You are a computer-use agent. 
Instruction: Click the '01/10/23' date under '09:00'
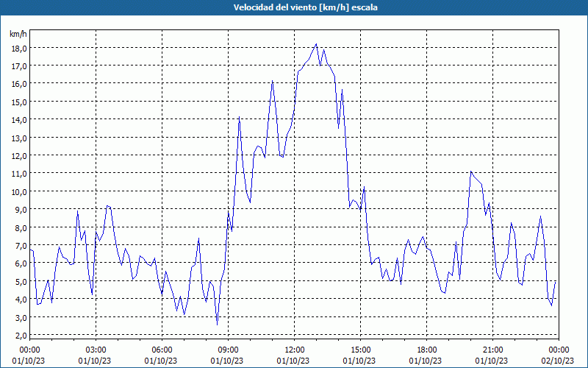point(227,361)
